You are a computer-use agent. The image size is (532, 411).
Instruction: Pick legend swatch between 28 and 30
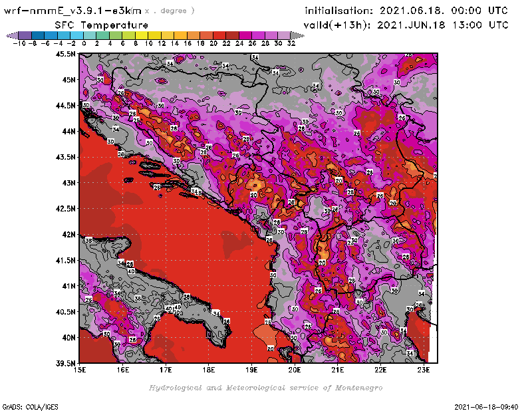click(271, 35)
